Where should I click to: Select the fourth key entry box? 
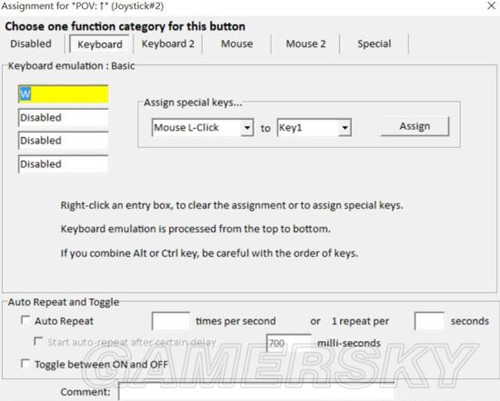(63, 164)
